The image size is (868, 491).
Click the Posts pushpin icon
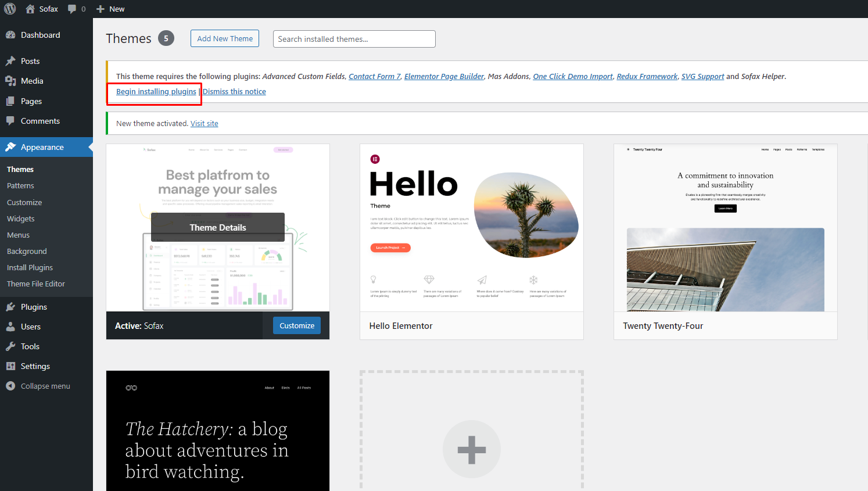[10, 61]
